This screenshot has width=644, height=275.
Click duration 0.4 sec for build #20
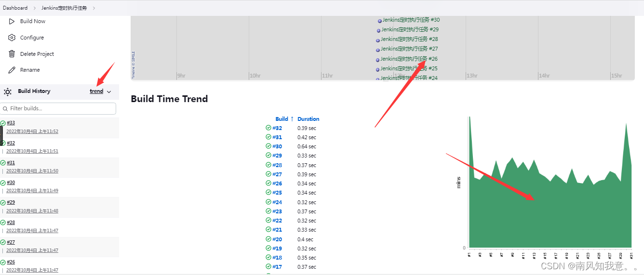[x=305, y=239]
